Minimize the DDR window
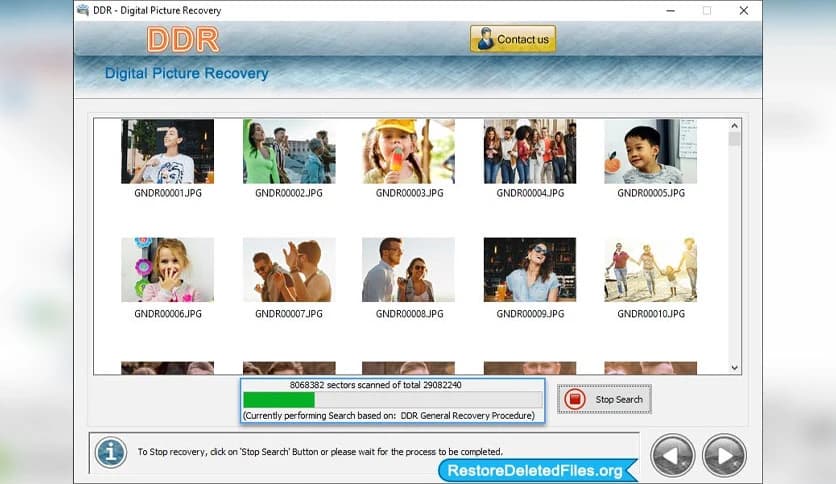Viewport: 836px width, 484px height. pyautogui.click(x=671, y=11)
